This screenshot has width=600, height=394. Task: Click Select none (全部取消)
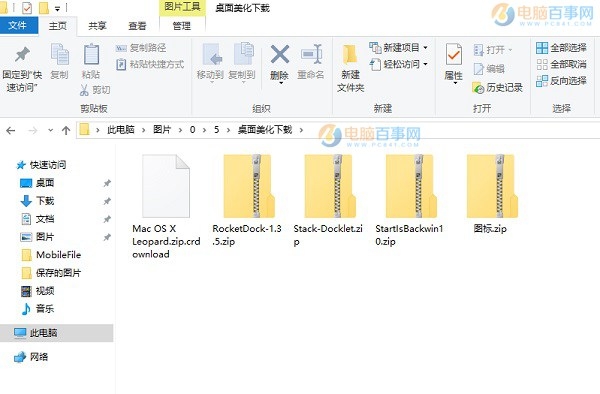point(561,64)
